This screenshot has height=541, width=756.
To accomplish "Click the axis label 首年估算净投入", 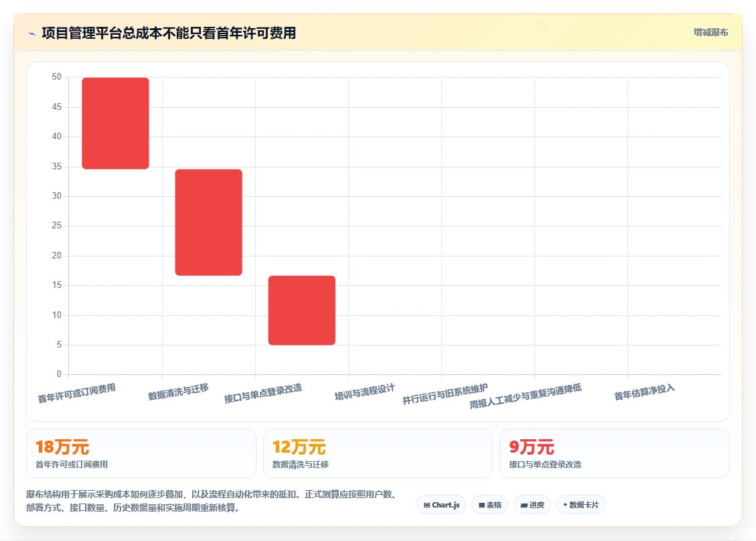I will pos(644,392).
